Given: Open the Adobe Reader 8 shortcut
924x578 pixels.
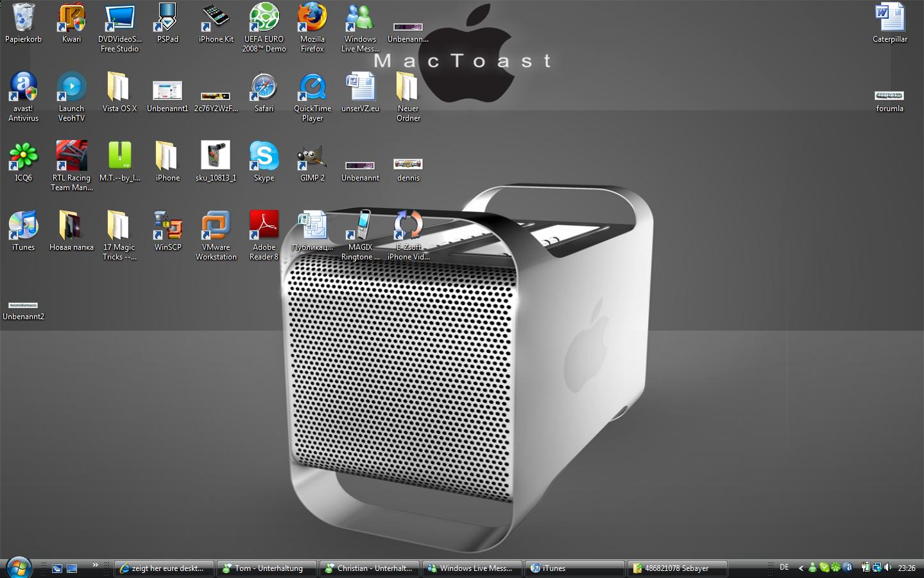Looking at the screenshot, I should [x=264, y=227].
